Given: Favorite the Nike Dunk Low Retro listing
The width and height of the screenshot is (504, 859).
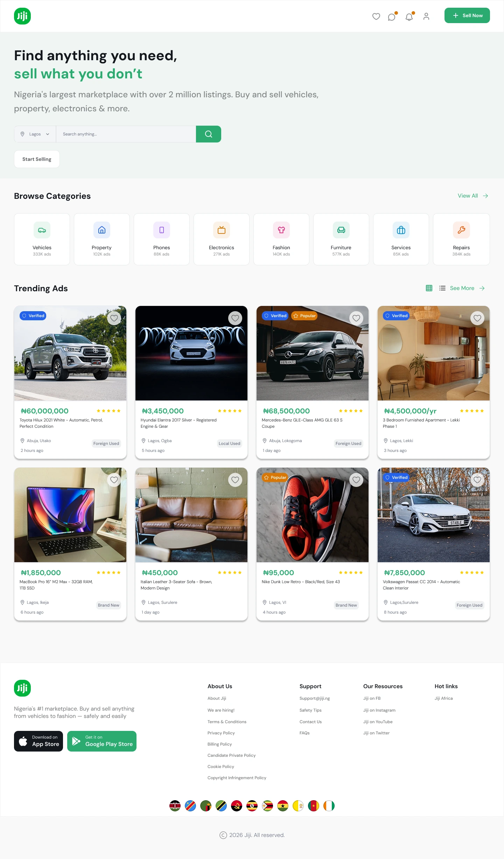Looking at the screenshot, I should click(356, 480).
